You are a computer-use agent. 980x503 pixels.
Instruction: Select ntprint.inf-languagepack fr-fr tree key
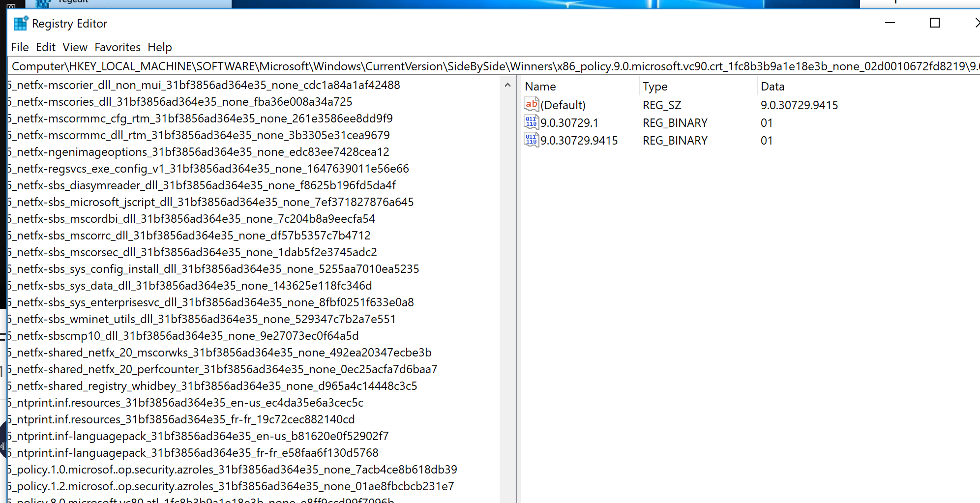(x=193, y=453)
